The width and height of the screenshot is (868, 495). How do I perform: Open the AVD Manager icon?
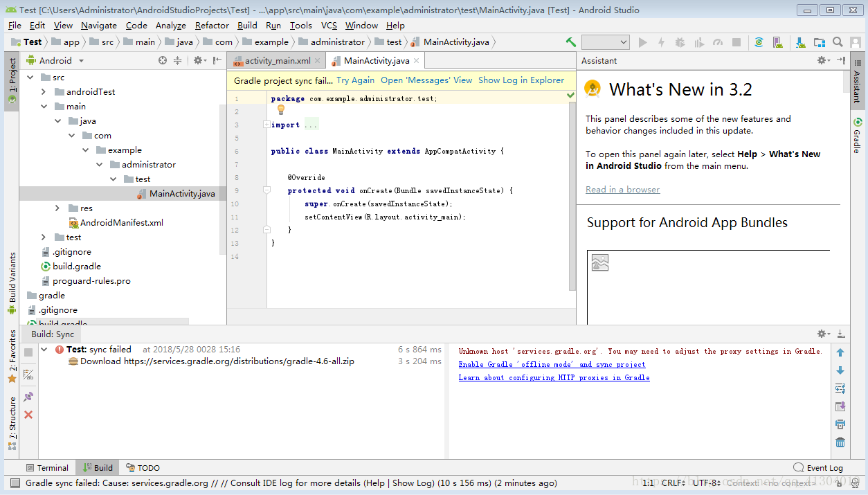coord(779,42)
